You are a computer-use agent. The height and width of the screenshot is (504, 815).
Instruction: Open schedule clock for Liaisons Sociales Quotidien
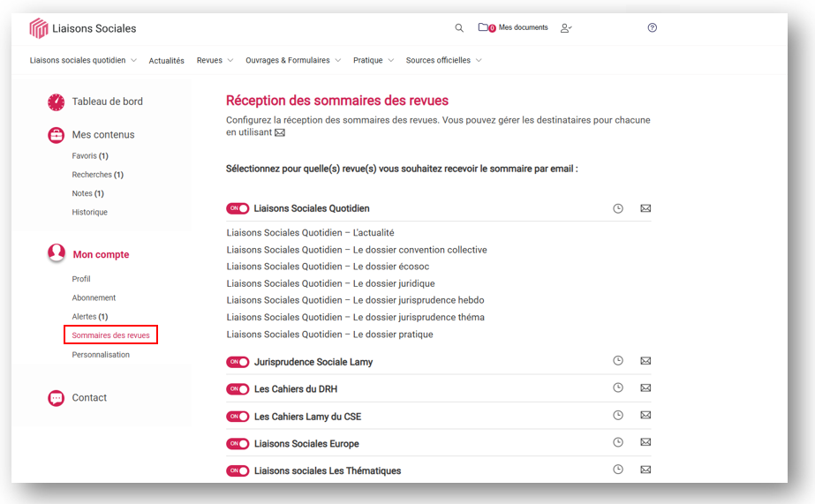click(x=618, y=208)
